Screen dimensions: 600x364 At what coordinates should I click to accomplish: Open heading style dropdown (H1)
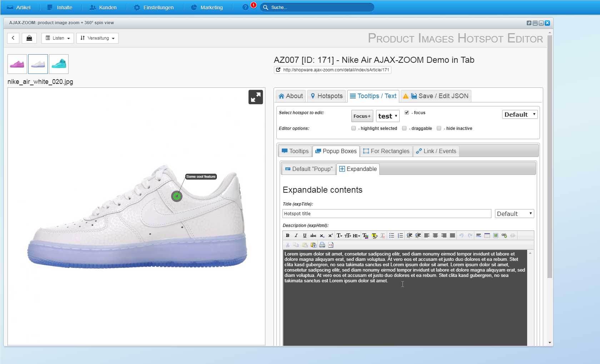(x=356, y=236)
